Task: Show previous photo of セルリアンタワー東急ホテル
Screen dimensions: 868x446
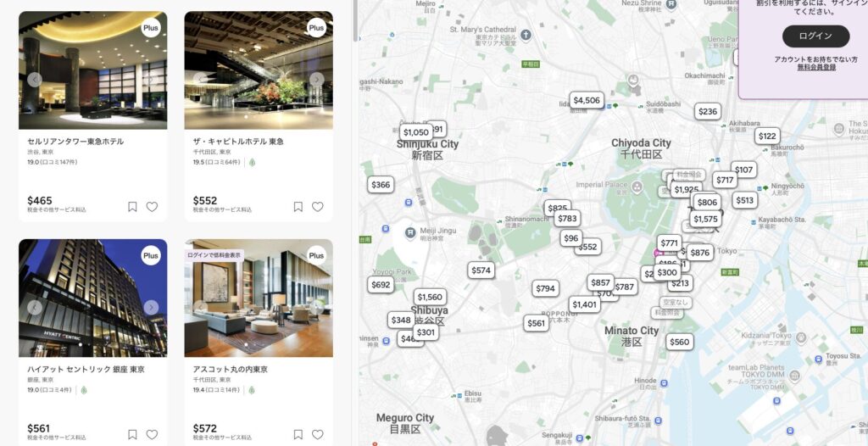Action: click(x=34, y=80)
